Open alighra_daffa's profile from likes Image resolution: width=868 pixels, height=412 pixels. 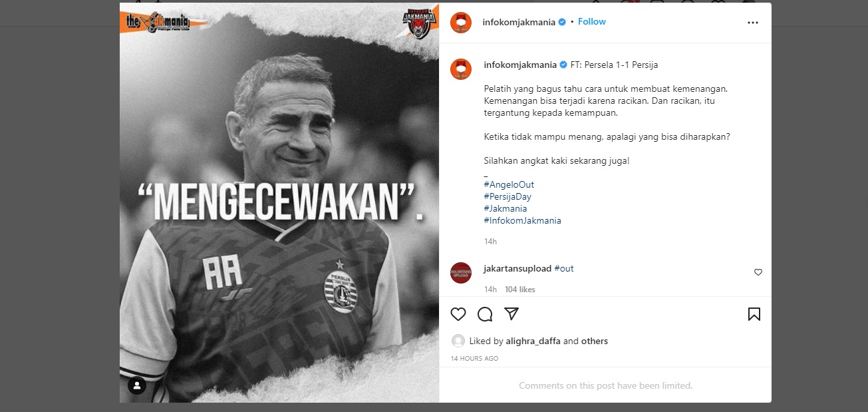click(x=532, y=341)
